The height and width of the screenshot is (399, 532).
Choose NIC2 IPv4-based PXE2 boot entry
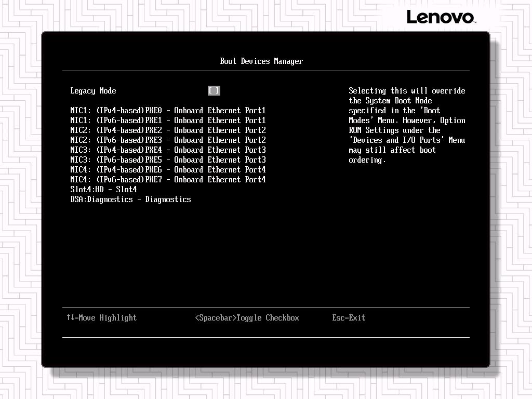coord(168,130)
